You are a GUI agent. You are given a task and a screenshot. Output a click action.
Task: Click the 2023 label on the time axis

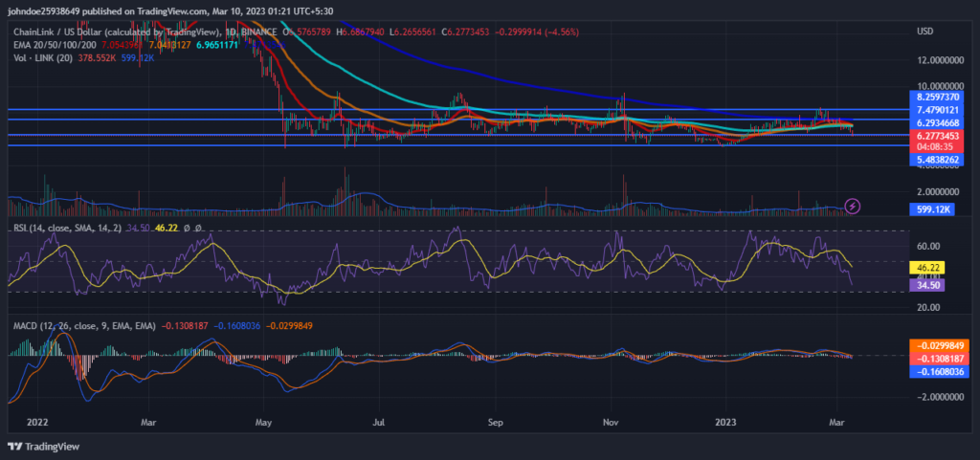(726, 420)
